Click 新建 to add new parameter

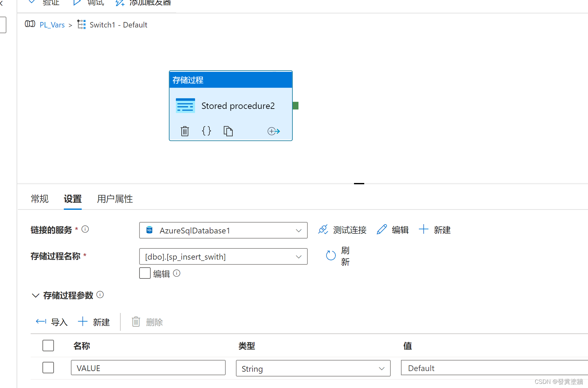click(94, 322)
